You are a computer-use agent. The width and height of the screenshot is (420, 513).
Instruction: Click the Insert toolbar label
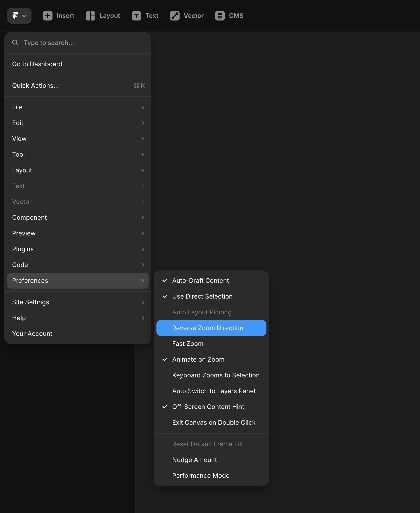tap(65, 16)
